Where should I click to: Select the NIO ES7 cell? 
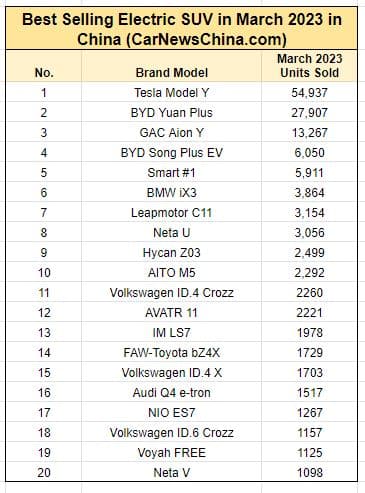coord(171,412)
